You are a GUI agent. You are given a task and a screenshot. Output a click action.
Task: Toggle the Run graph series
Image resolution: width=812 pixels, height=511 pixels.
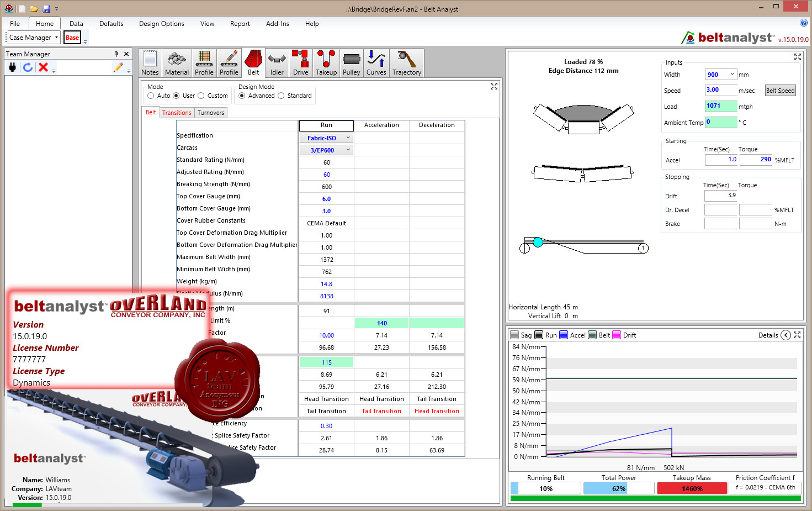coord(539,335)
